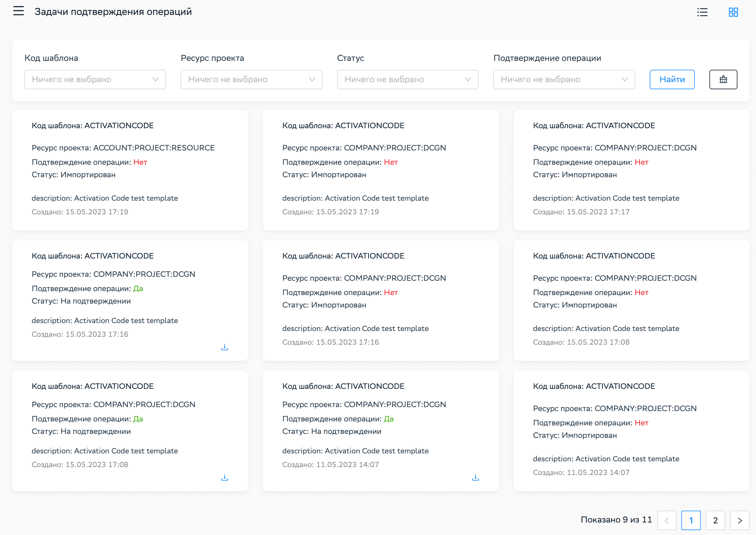Viewport: 756px width, 535px height.
Task: Open the Статус filter dropdown
Action: [x=407, y=79]
